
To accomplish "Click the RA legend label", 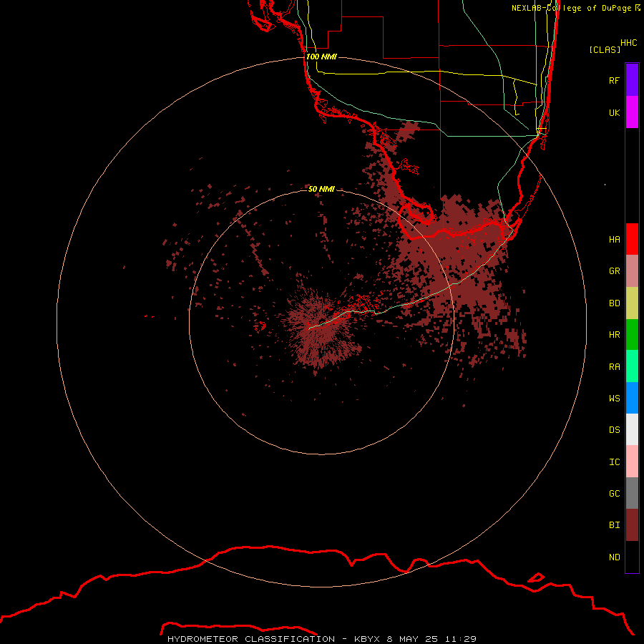I will 614,367.
